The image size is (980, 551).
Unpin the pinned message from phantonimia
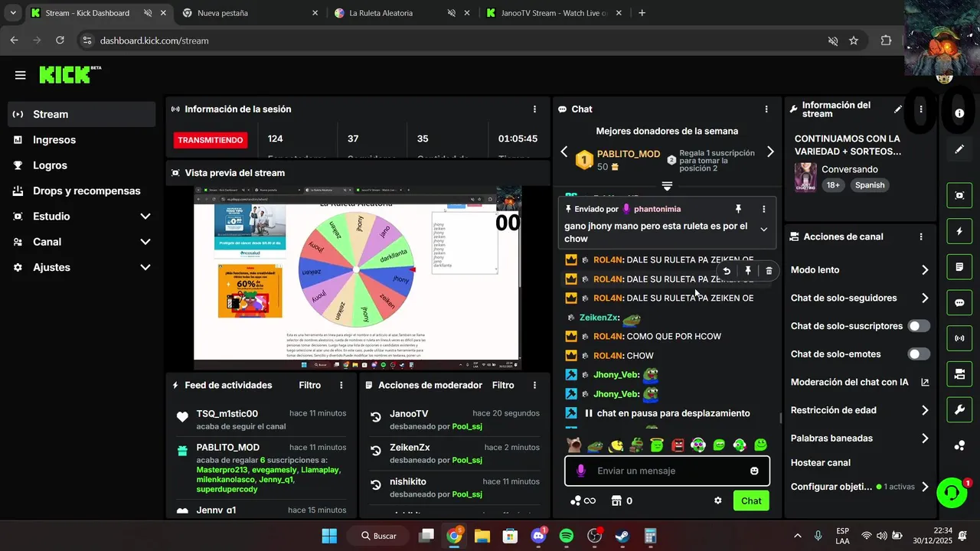pyautogui.click(x=739, y=209)
